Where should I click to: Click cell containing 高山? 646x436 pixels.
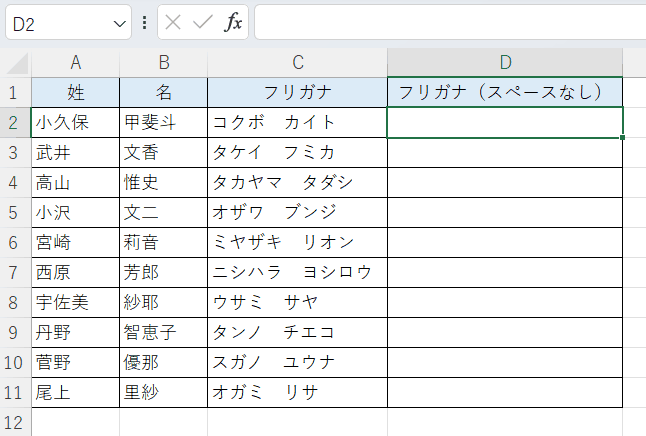point(75,183)
